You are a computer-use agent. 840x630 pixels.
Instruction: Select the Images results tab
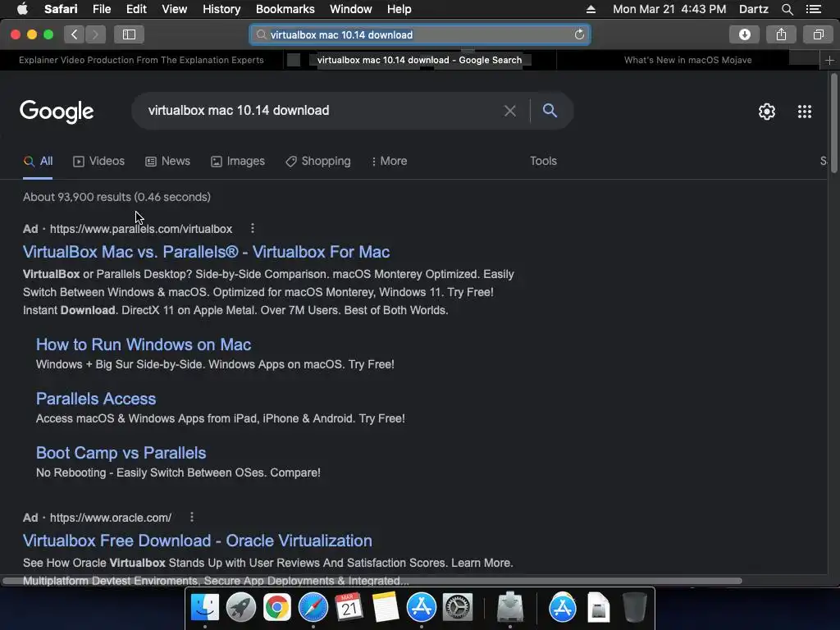click(238, 162)
